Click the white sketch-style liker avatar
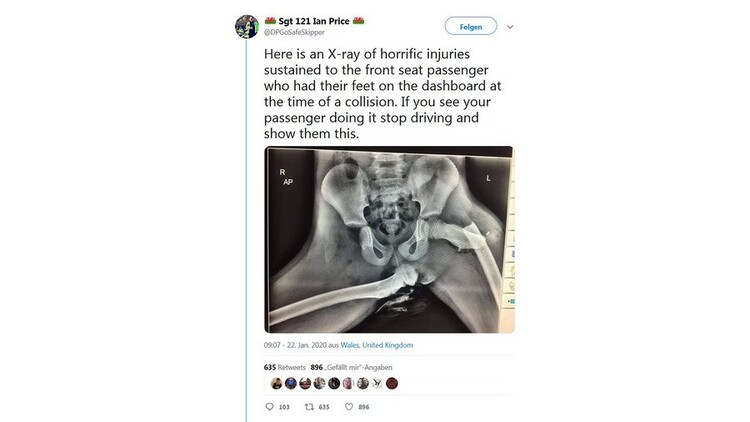 (x=377, y=383)
